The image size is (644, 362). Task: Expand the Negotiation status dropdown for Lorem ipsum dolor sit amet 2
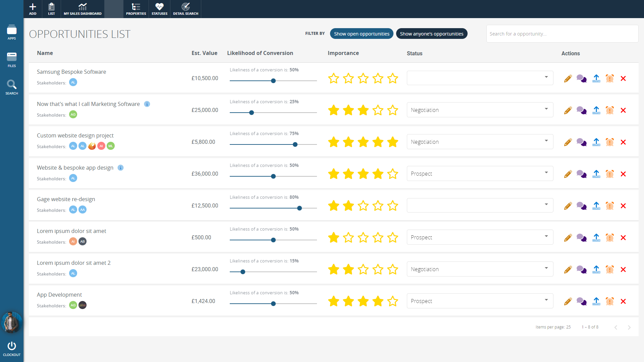(x=480, y=269)
